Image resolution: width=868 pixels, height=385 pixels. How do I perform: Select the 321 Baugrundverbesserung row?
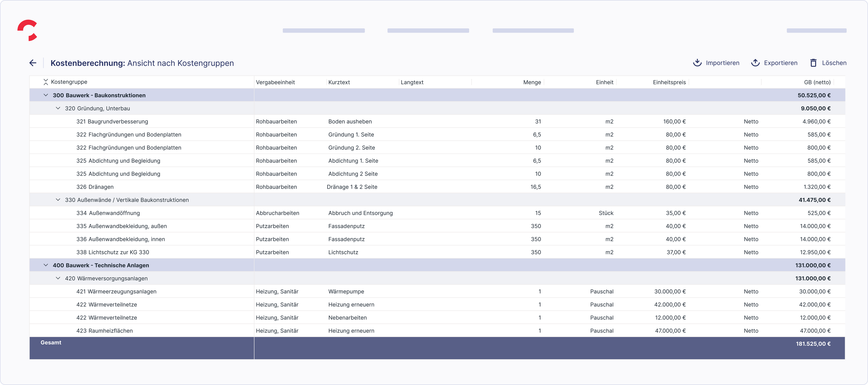tap(112, 121)
